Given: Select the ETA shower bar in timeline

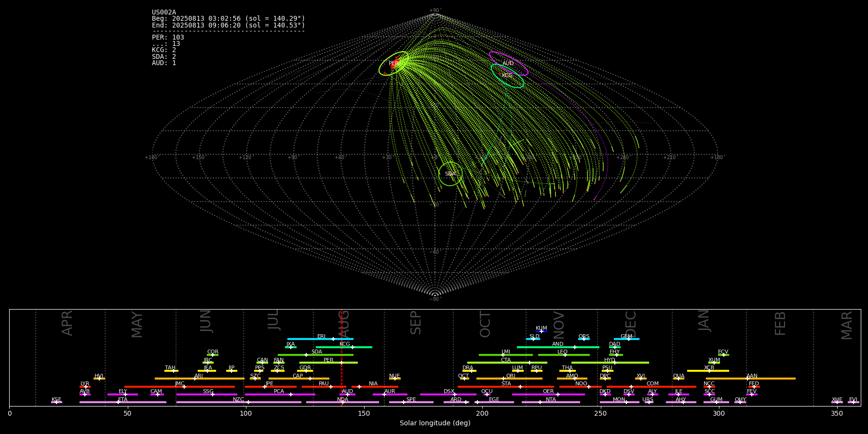Looking at the screenshot, I should (x=123, y=402).
